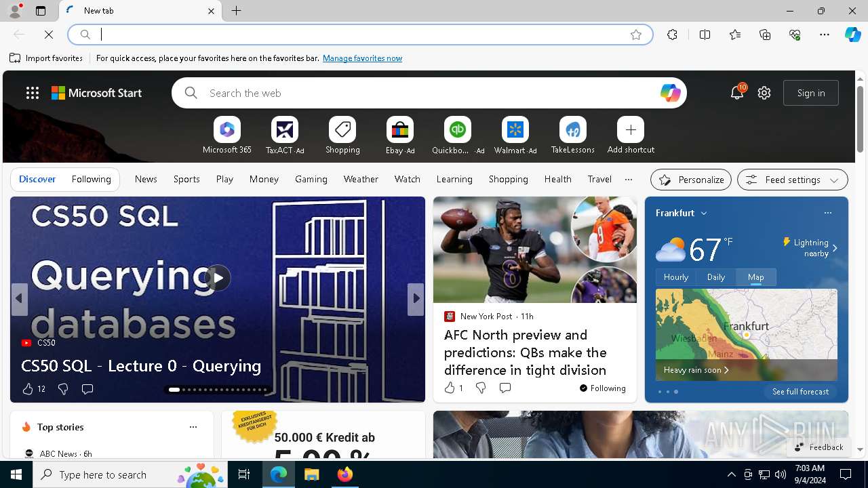This screenshot has height=488, width=868.
Task: Toggle Following for New York Post
Action: [603, 388]
